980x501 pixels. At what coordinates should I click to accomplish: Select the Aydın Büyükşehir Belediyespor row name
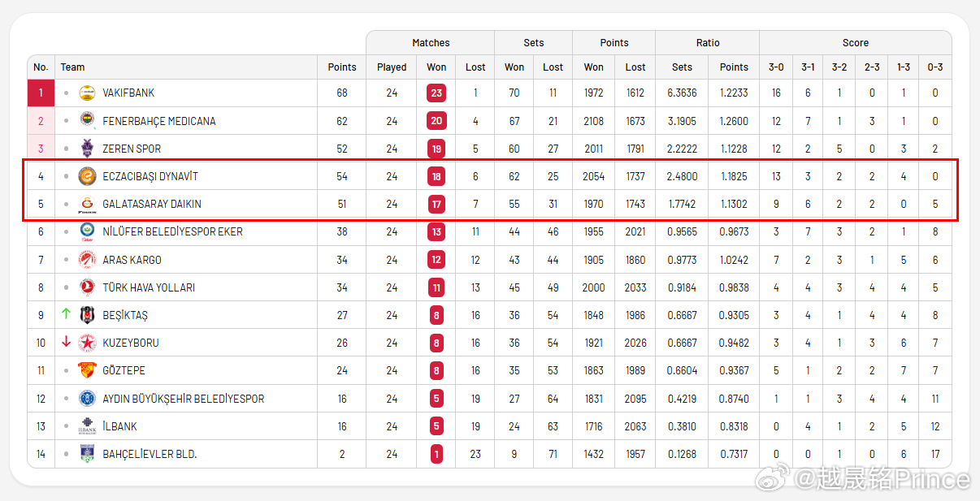(x=183, y=399)
